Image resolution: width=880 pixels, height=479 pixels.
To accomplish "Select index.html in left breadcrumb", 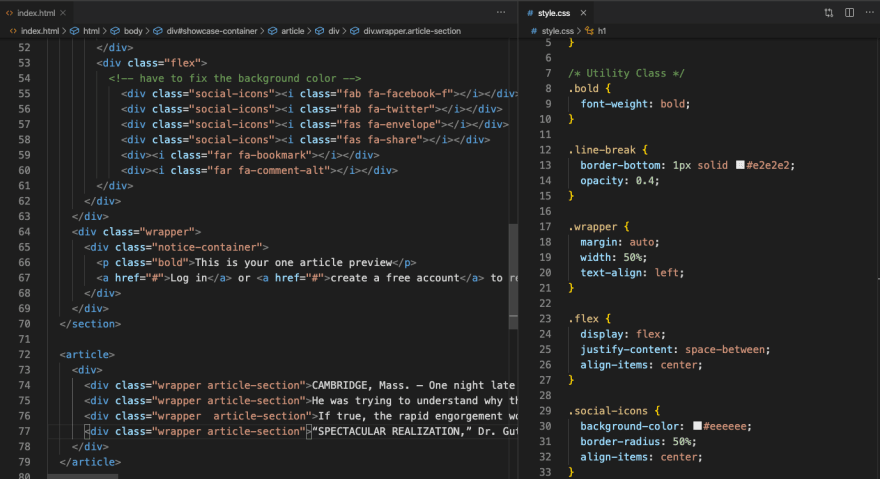I will 39,31.
